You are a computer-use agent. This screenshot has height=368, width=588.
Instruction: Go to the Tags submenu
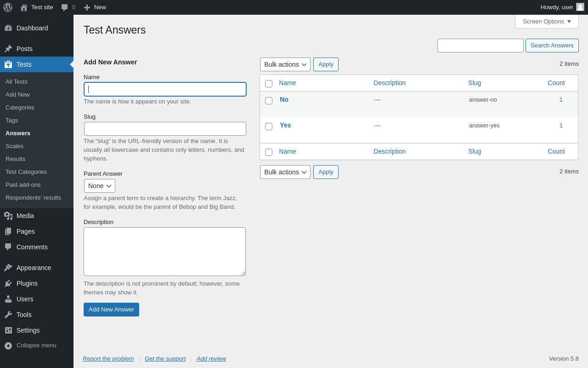pyautogui.click(x=12, y=121)
